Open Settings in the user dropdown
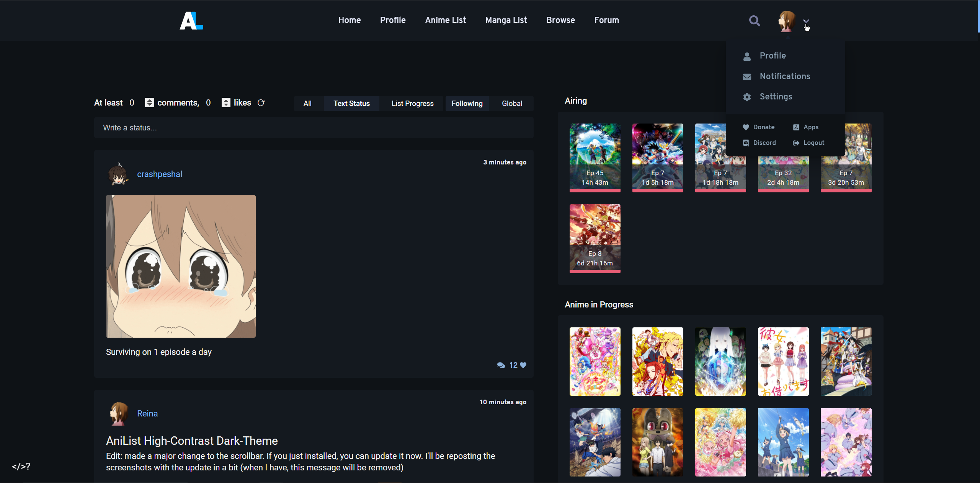 point(776,96)
